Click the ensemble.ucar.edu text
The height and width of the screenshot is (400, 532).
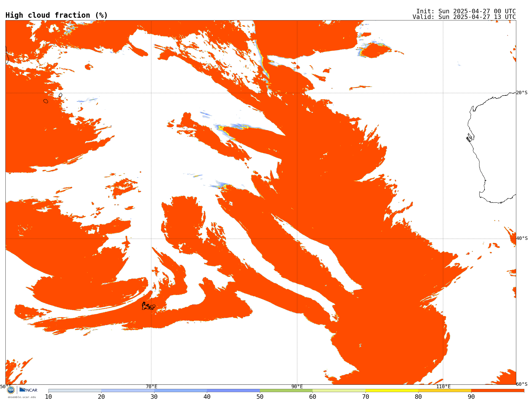pos(22,397)
